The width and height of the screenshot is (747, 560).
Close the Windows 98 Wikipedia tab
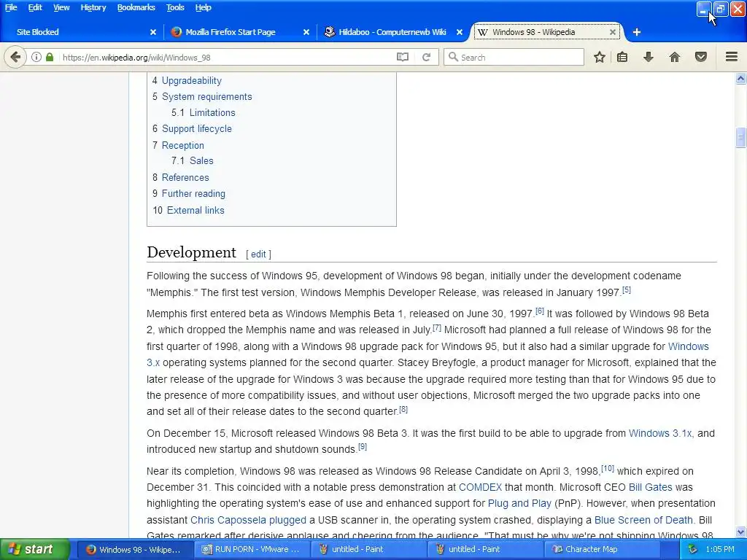(x=613, y=32)
